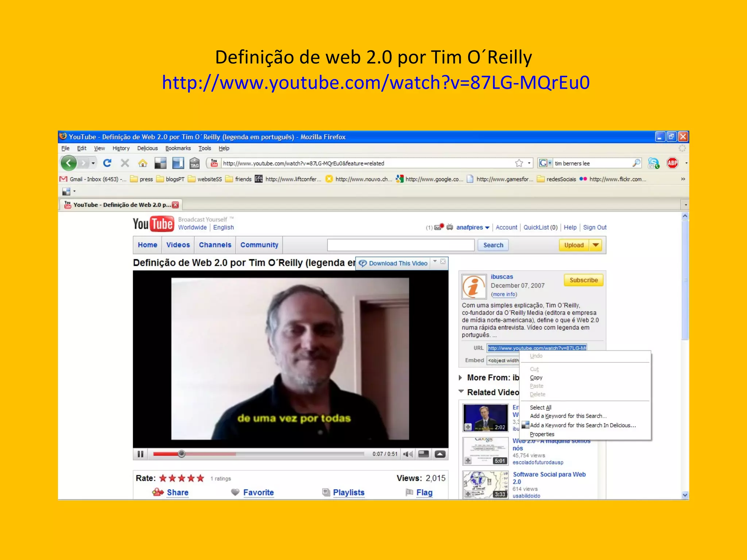
Task: Click the Favorite link
Action: [258, 492]
